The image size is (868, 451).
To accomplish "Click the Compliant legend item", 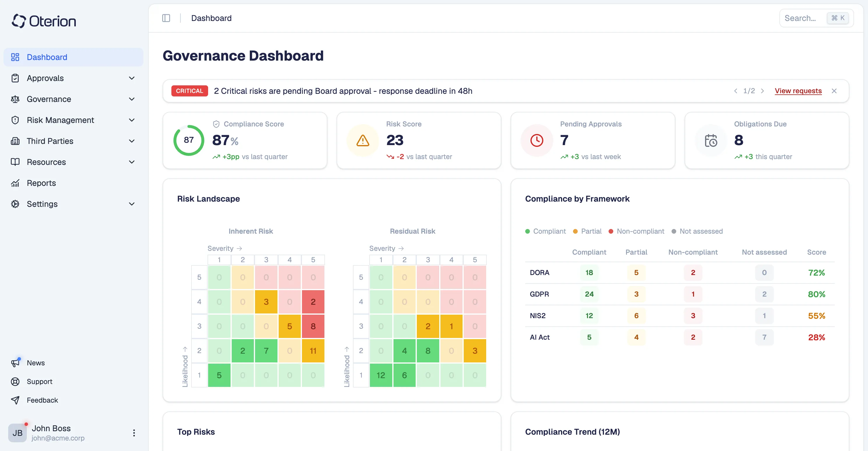I will click(546, 231).
